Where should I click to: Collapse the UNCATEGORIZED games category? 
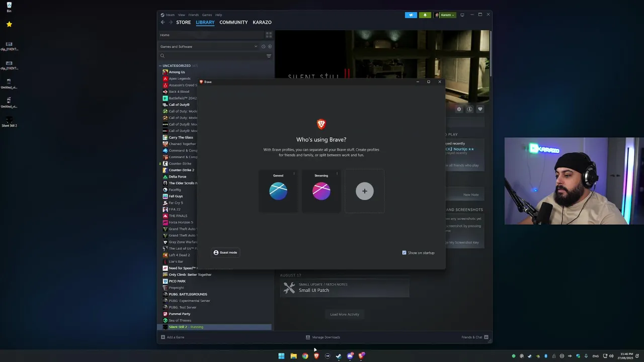click(160, 66)
